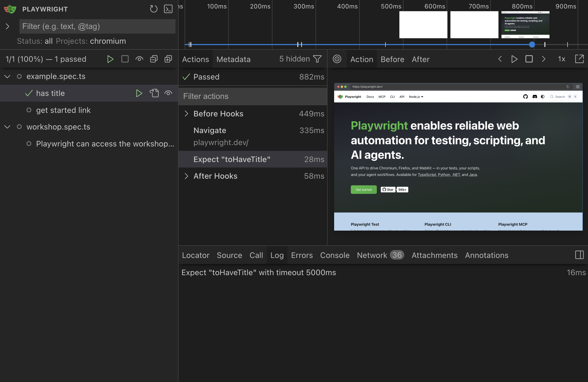Viewport: 588px width, 382px height.
Task: Toggle dark mode in the snapshot navbar
Action: pyautogui.click(x=543, y=97)
